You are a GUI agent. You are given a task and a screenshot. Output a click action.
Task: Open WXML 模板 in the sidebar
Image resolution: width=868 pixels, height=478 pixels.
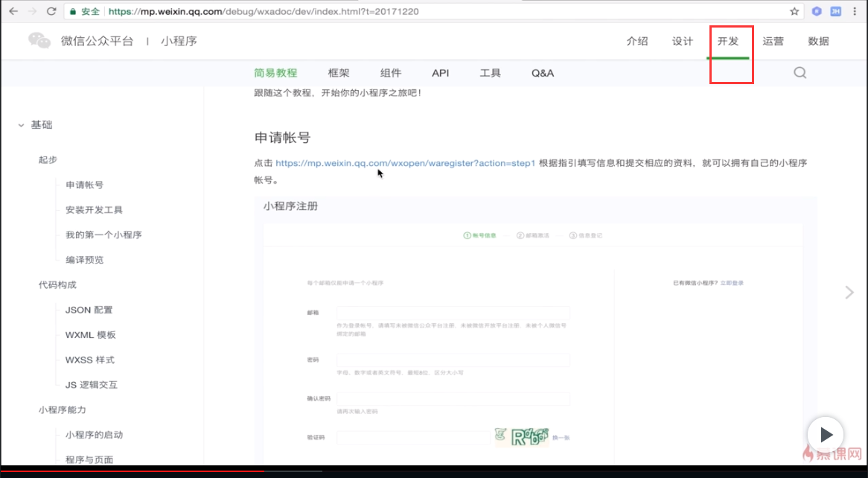pyautogui.click(x=90, y=334)
